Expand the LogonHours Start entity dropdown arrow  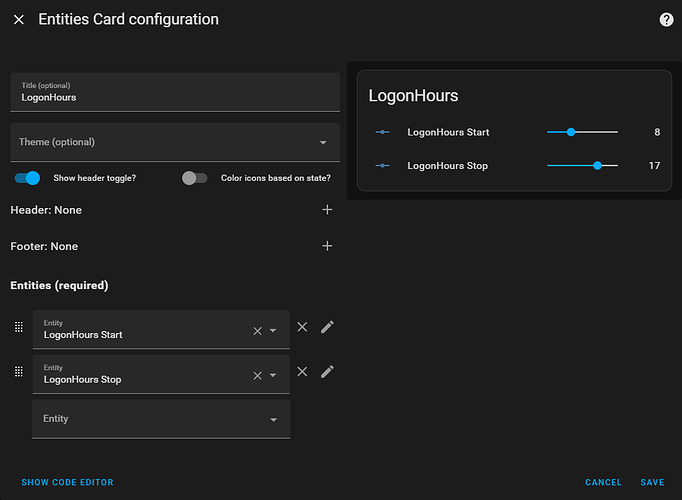(x=273, y=331)
